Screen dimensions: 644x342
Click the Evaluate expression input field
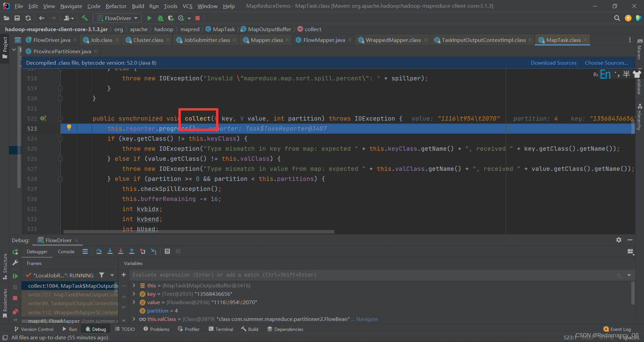tap(372, 275)
